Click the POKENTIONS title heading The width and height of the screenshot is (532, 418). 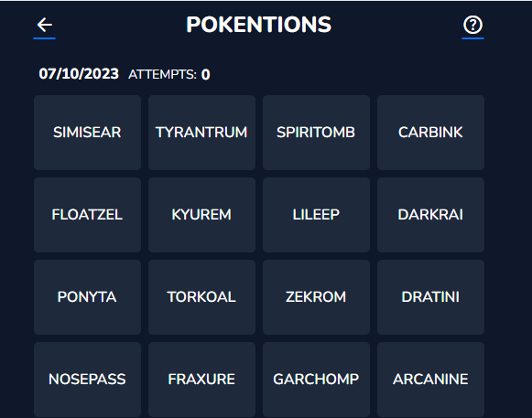click(x=258, y=25)
